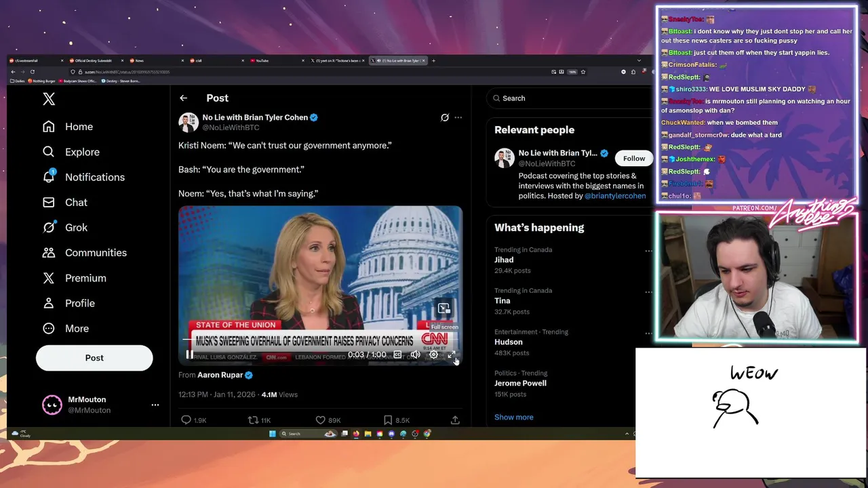
Task: Seek on the video progress bar
Action: (321, 340)
